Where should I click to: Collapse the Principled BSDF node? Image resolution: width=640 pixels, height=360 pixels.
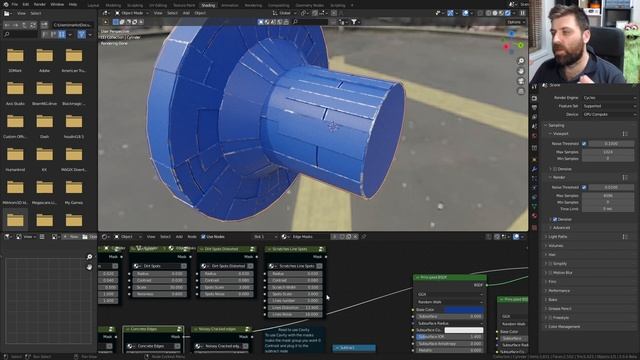click(x=418, y=278)
